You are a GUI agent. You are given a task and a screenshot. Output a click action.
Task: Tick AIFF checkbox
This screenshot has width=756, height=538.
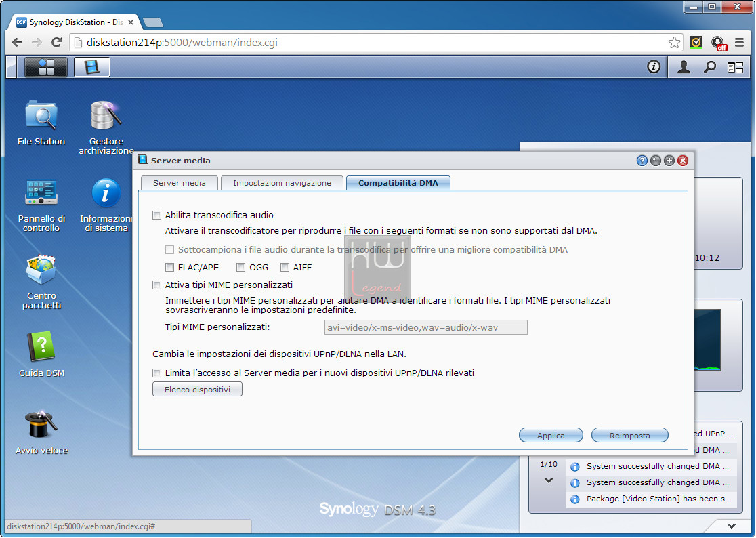pyautogui.click(x=285, y=267)
